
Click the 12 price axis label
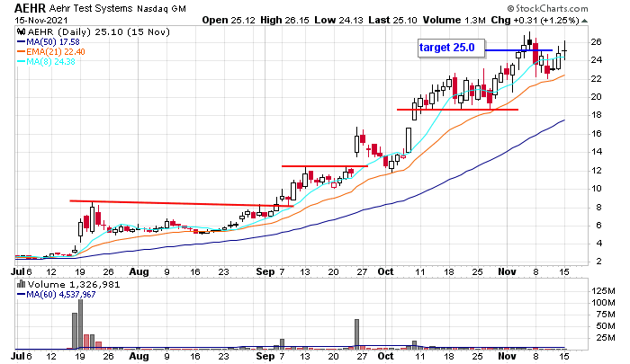pos(596,170)
